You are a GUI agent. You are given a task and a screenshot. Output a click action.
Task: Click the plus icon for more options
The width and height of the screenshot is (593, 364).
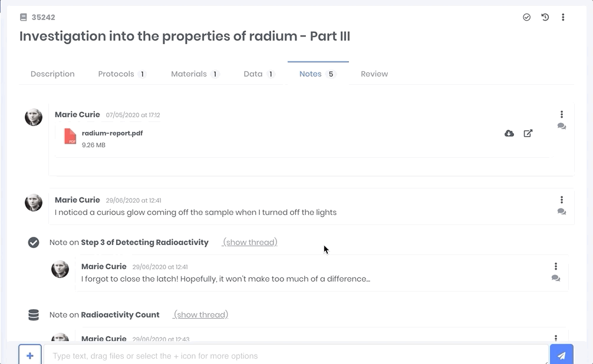pos(30,355)
